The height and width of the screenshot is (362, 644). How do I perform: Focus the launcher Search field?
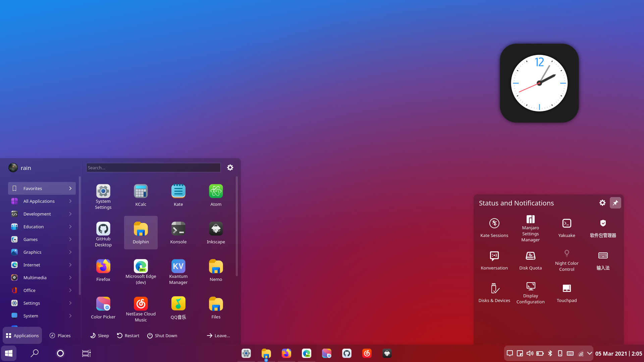153,168
